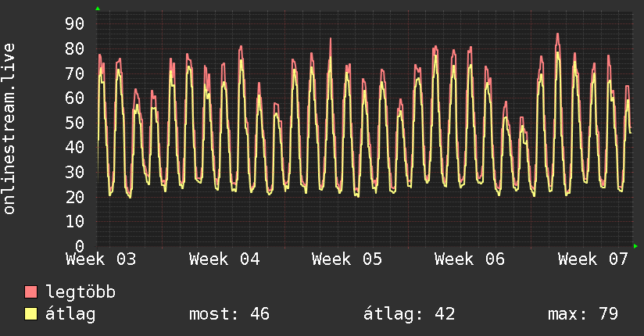Viewport: 644px width, 336px height.
Task: Click the 'max: 79' statistic
Action: [x=583, y=314]
